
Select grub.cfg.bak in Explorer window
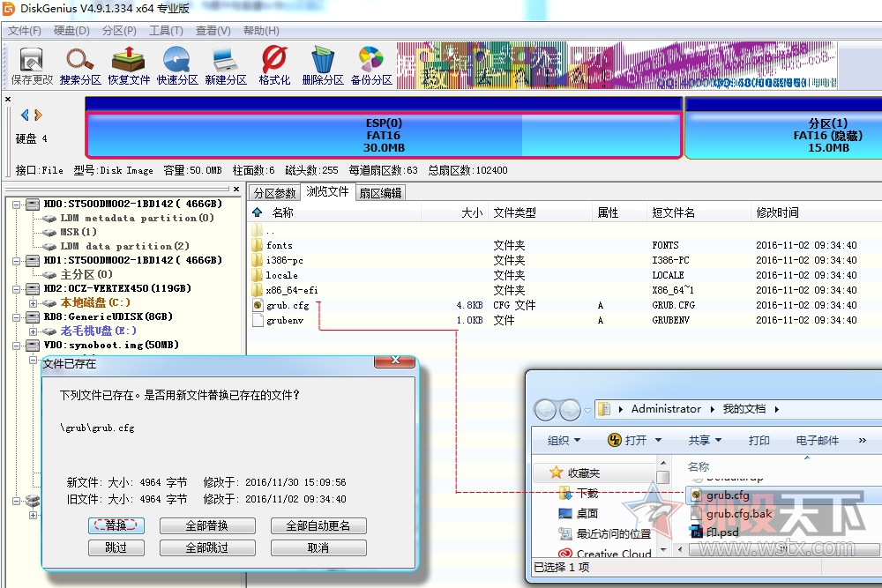[x=738, y=514]
